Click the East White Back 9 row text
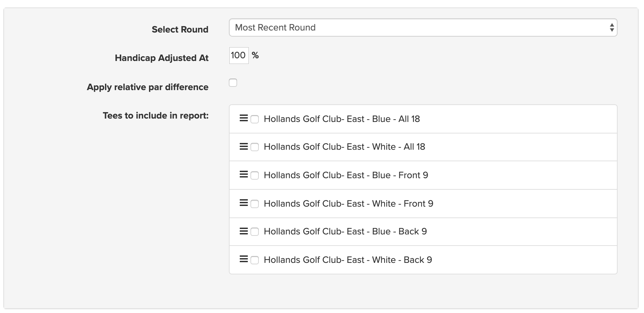 click(x=348, y=260)
